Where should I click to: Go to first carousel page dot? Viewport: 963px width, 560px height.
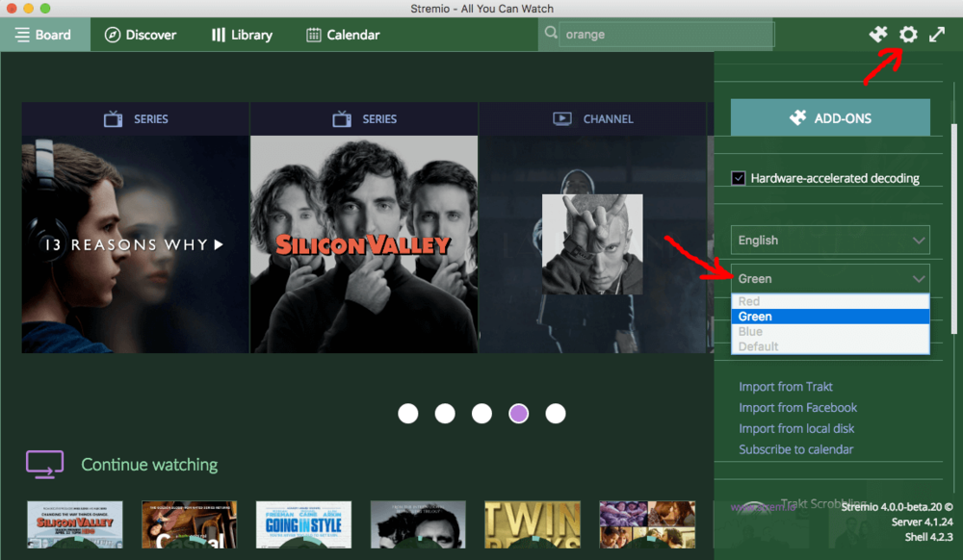pos(407,414)
